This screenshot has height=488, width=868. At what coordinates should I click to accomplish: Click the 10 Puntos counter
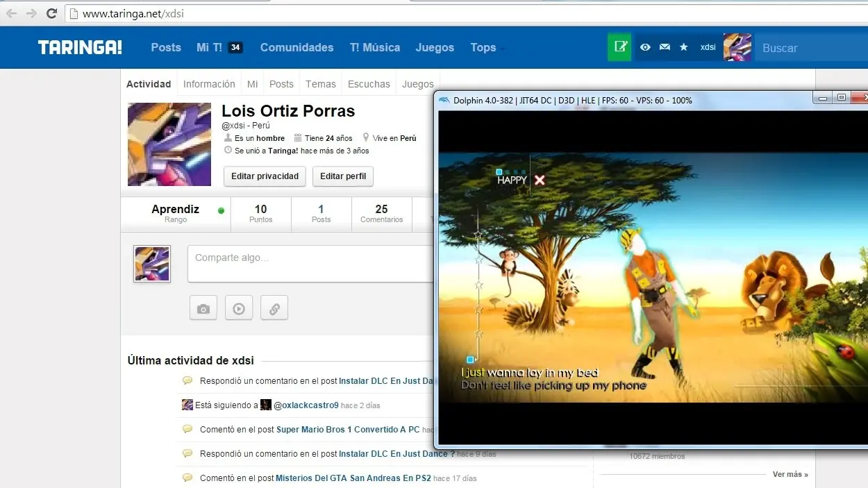pyautogui.click(x=260, y=213)
